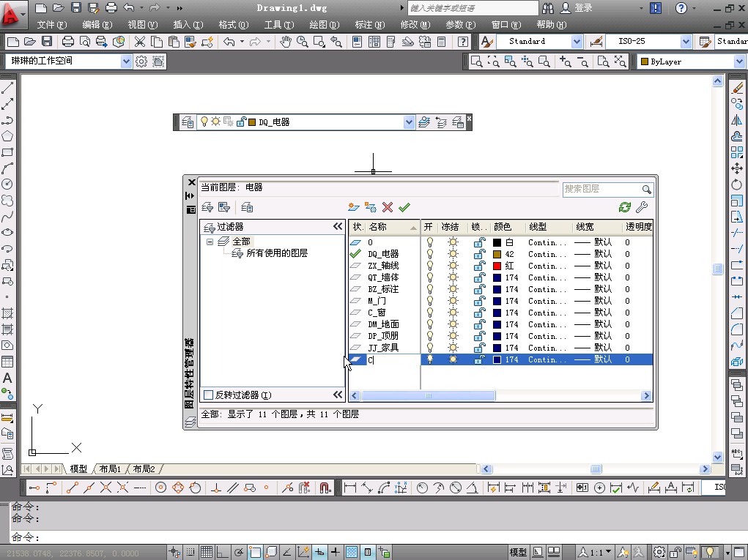Click the New Layer icon in layer manager
748x560 pixels.
(x=354, y=208)
